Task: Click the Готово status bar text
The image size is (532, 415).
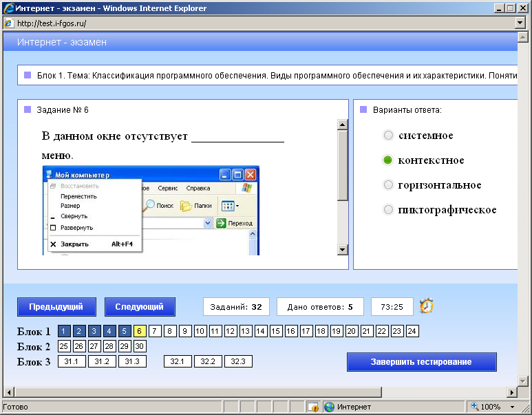Action: tap(15, 407)
